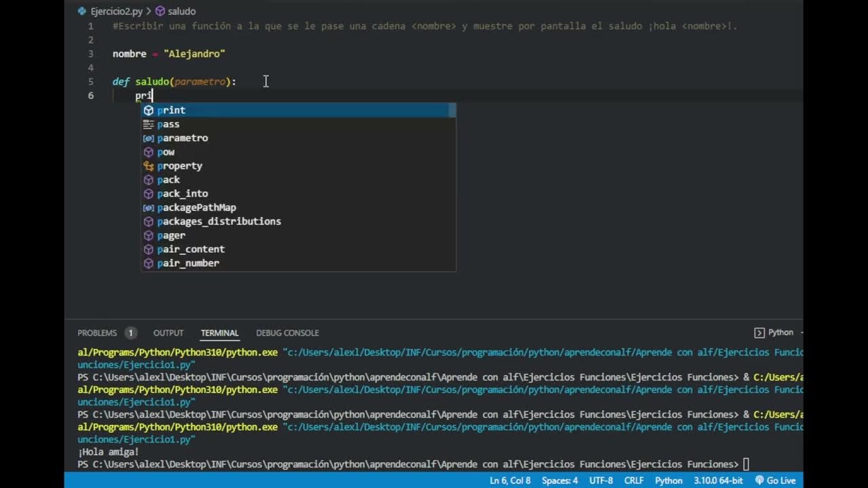868x488 pixels.
Task: Pick pair_content from the list
Action: 298,249
